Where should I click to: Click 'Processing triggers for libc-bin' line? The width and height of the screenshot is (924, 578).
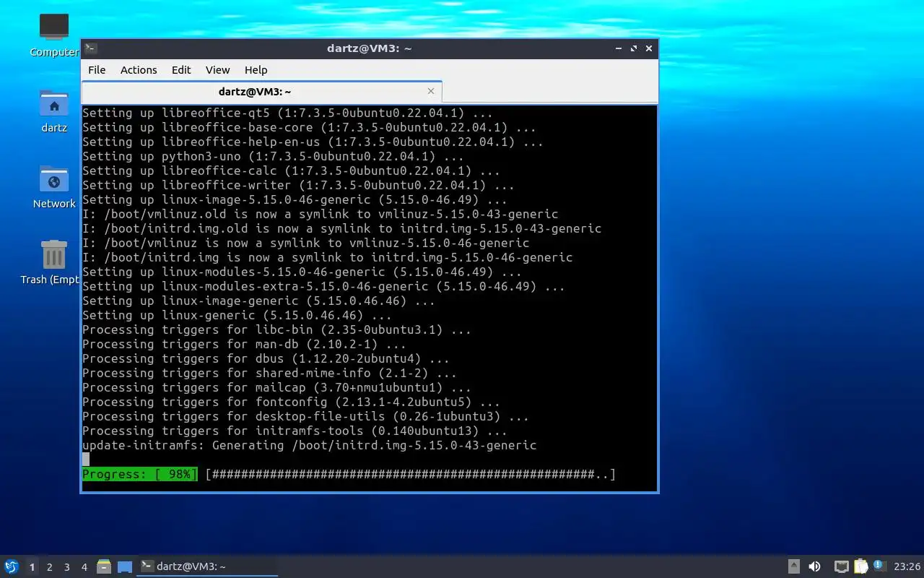276,329
